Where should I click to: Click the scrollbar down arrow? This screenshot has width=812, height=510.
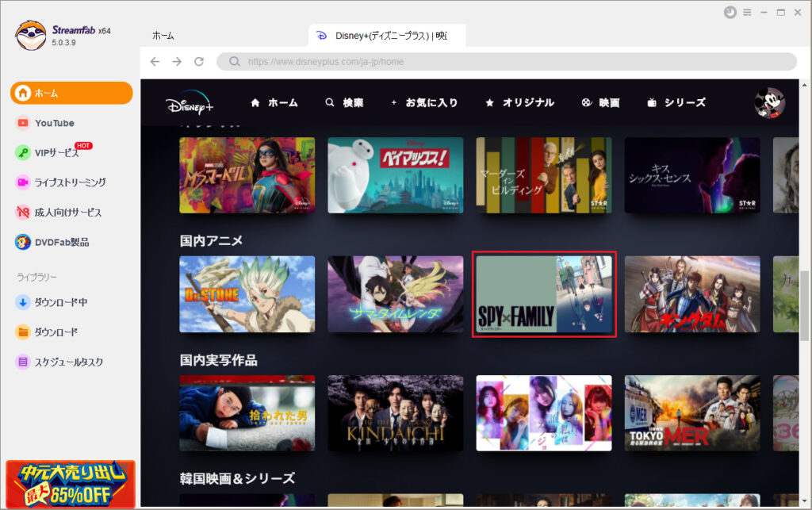[x=804, y=501]
